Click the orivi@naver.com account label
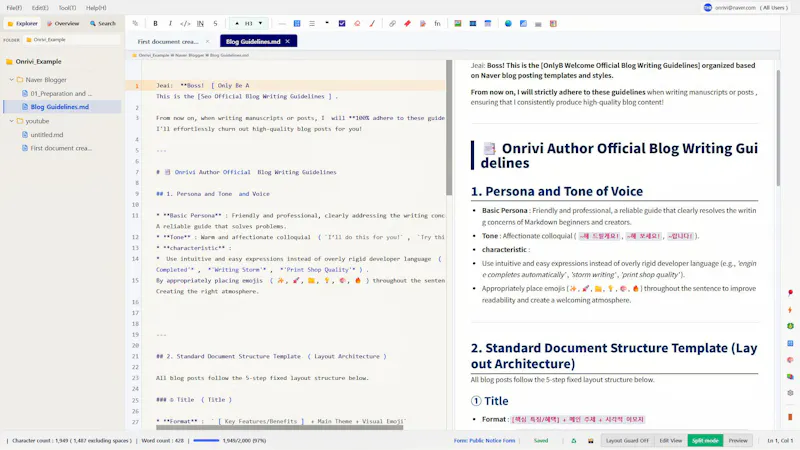The height and width of the screenshot is (450, 800). click(735, 8)
